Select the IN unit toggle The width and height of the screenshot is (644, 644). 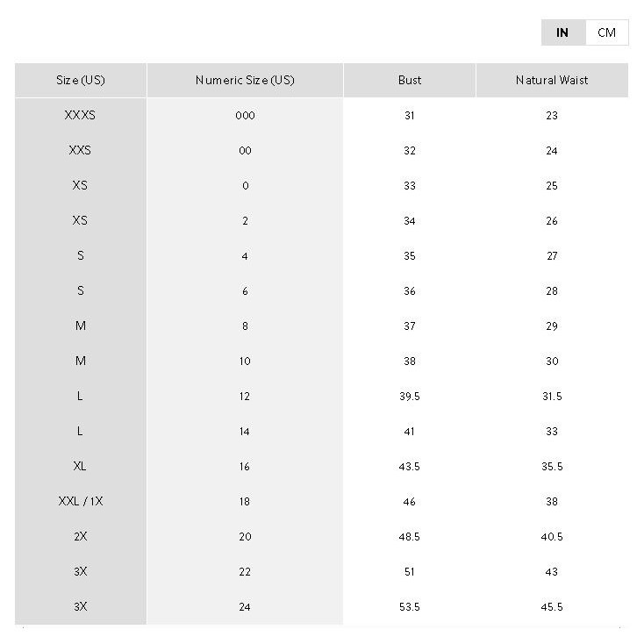(562, 32)
